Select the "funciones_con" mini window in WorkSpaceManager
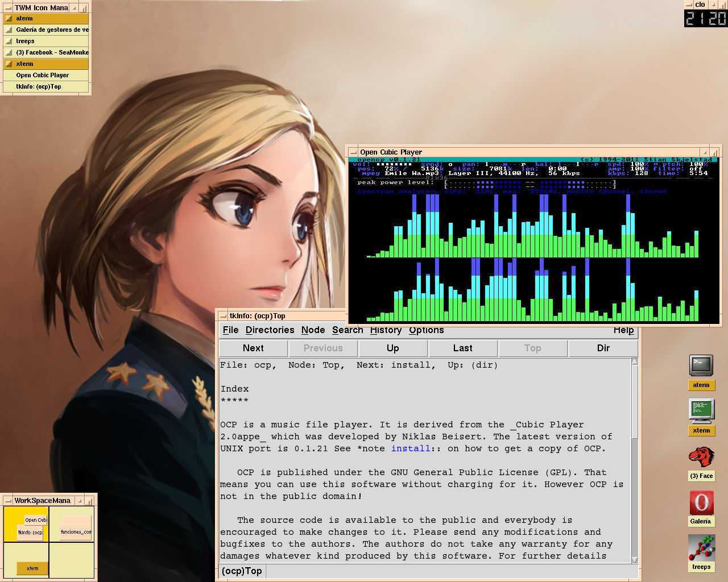 click(x=76, y=532)
